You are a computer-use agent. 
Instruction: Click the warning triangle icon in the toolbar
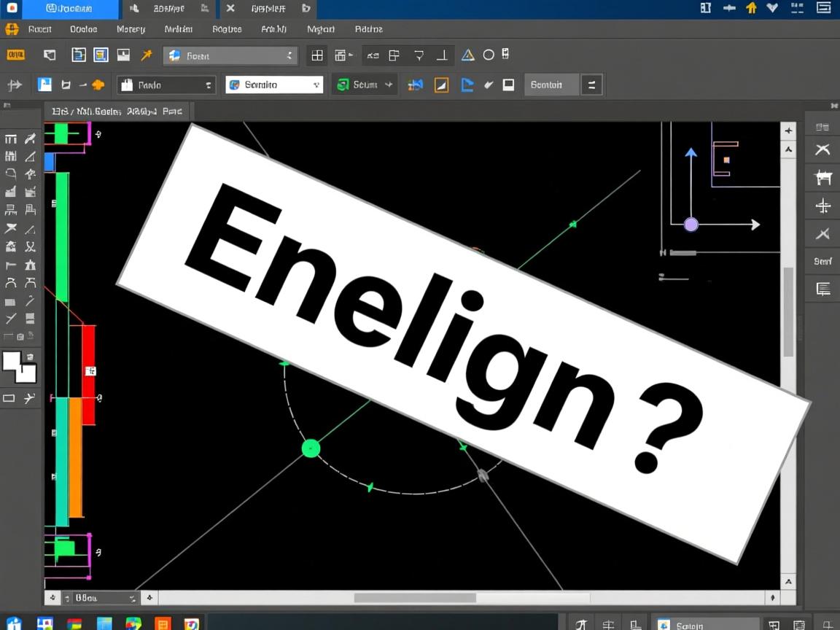pos(468,55)
